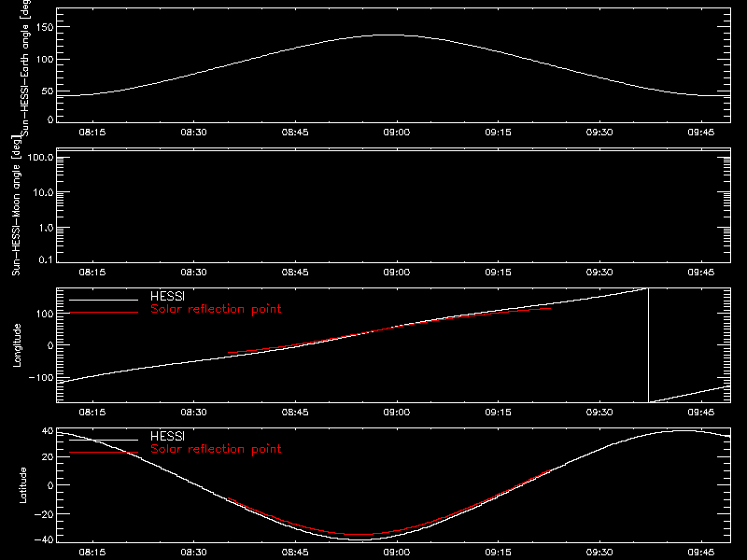This screenshot has width=747, height=560.
Task: Click the 100 tick on the Longitude plot
Action: click(47, 314)
